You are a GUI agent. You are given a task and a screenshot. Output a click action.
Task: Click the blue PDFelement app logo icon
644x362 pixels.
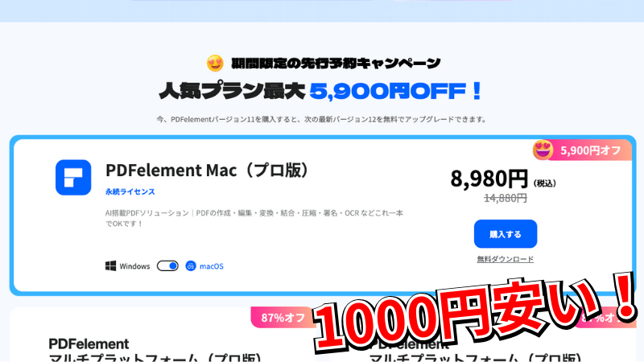(73, 177)
